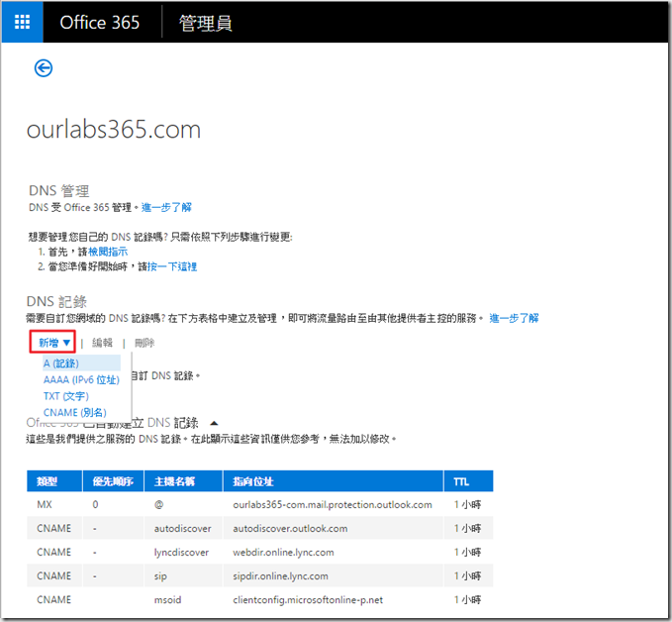Click the 刪除 toolbar action
This screenshot has height=622, width=672.
[x=145, y=343]
